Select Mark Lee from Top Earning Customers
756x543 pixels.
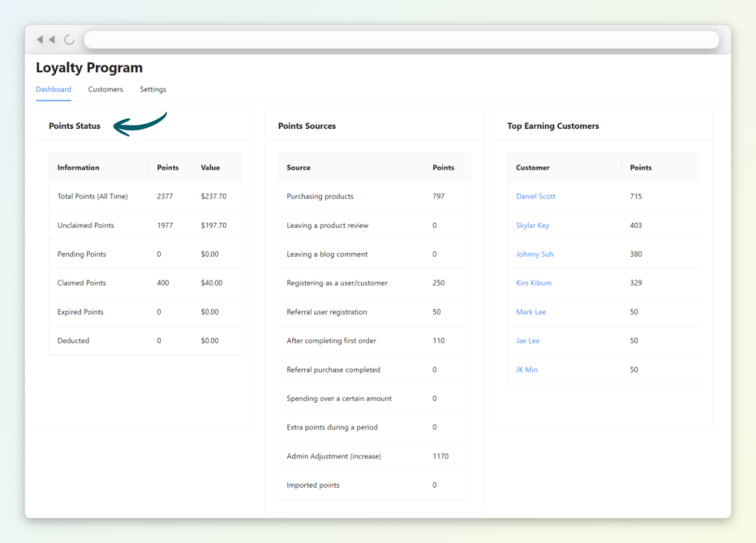coord(531,311)
